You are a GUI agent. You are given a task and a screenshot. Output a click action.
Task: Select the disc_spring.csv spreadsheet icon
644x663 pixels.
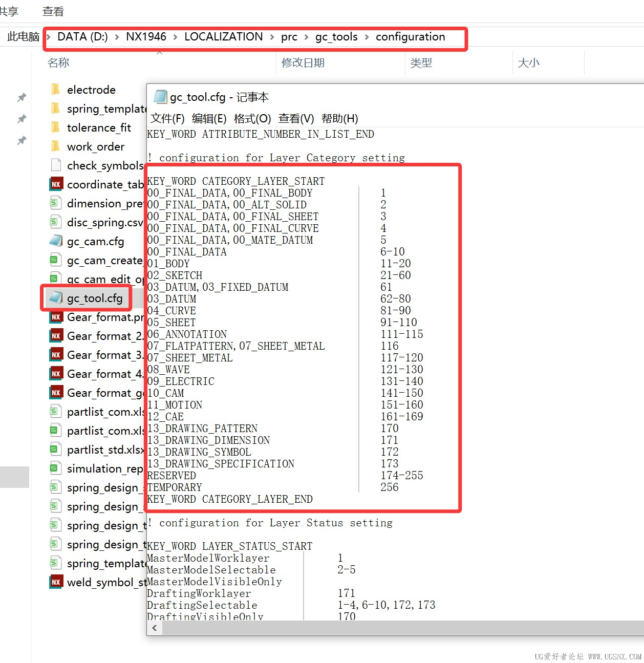pyautogui.click(x=56, y=222)
